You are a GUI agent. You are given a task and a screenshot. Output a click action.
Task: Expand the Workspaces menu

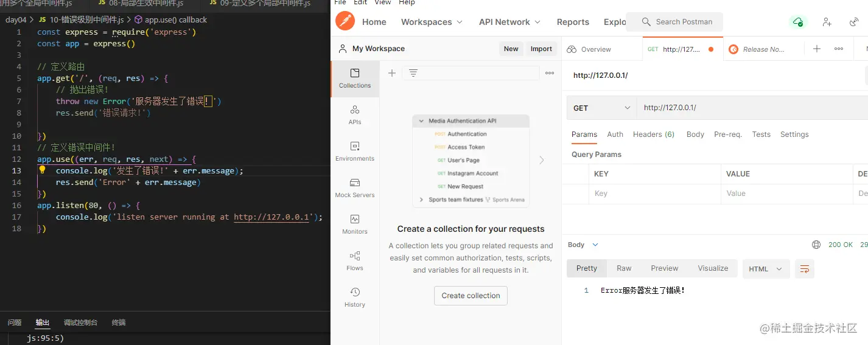pos(432,22)
